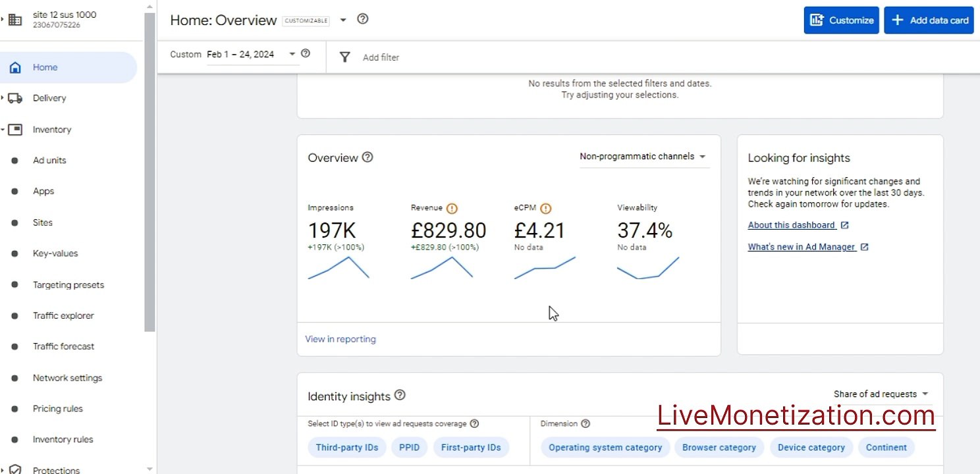Open help icon beside Dimension

[585, 424]
